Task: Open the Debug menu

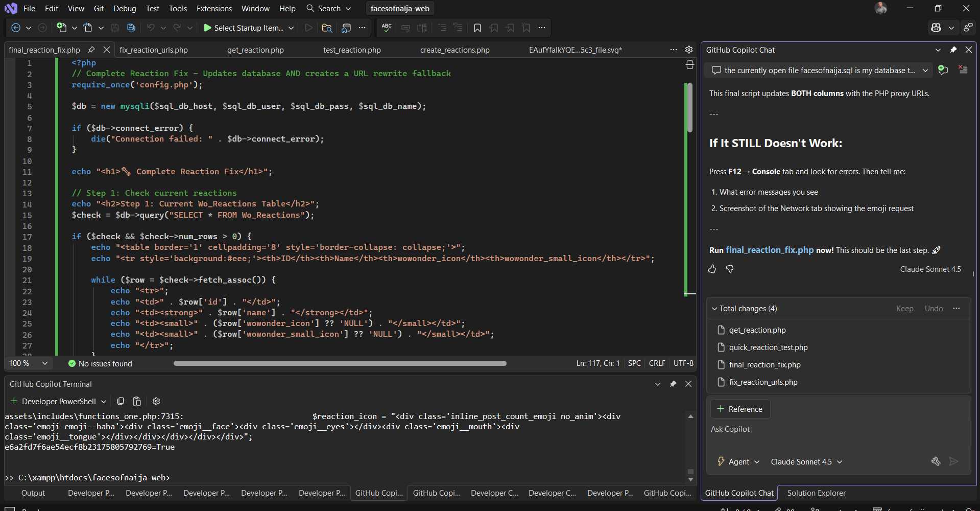Action: tap(125, 8)
